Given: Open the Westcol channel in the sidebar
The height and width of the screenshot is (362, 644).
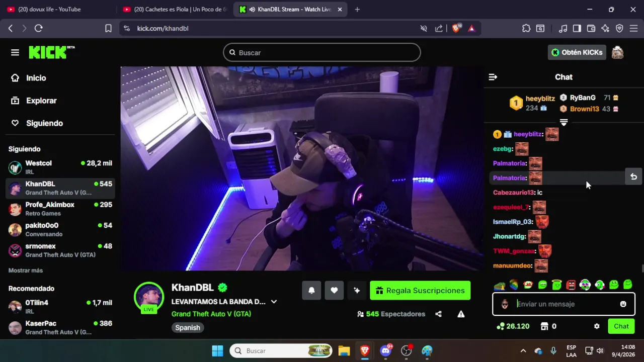Looking at the screenshot, I should point(60,167).
